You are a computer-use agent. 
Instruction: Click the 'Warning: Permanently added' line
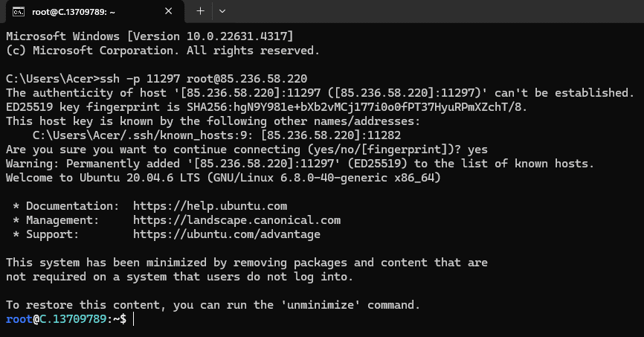tap(300, 164)
